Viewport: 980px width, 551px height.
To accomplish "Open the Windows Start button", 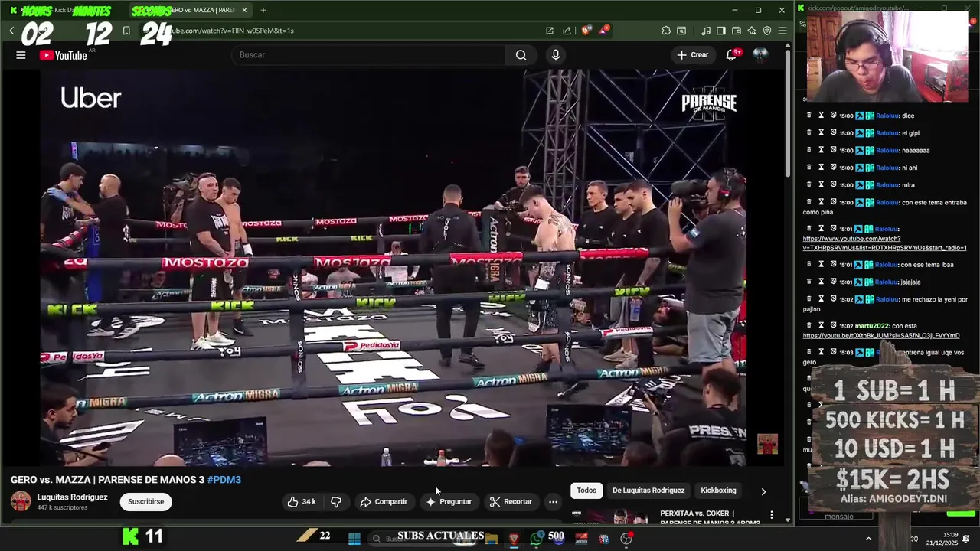I will pos(354,539).
